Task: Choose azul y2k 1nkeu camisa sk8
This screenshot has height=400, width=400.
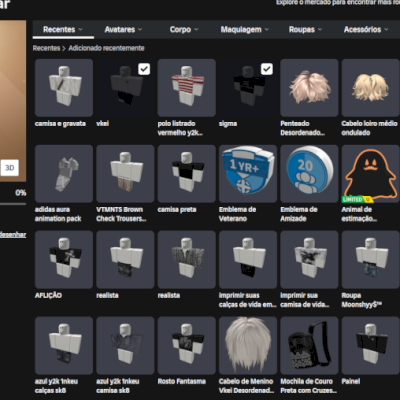Action: click(125, 345)
